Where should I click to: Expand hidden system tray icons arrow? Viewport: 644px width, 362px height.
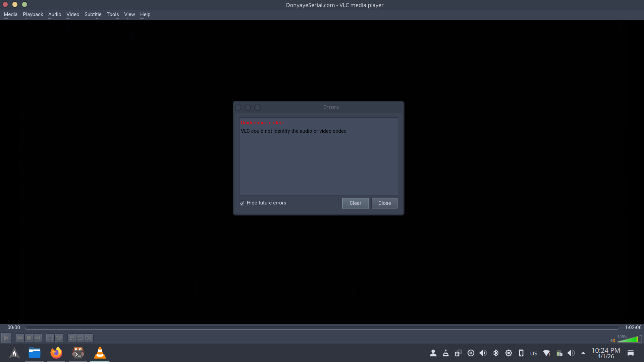point(583,353)
